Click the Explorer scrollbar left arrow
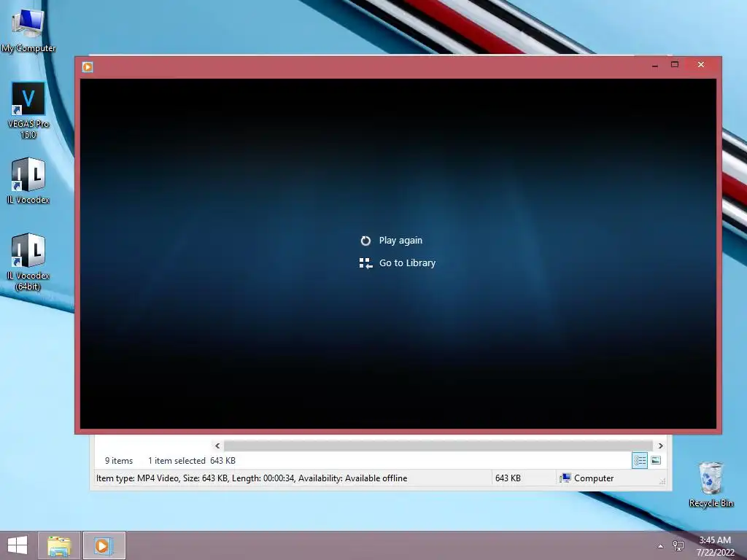The height and width of the screenshot is (560, 747). pos(217,446)
